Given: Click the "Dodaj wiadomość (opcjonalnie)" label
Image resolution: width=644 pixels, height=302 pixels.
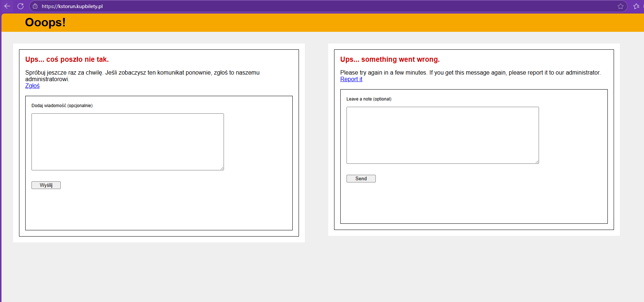Looking at the screenshot, I should 62,106.
